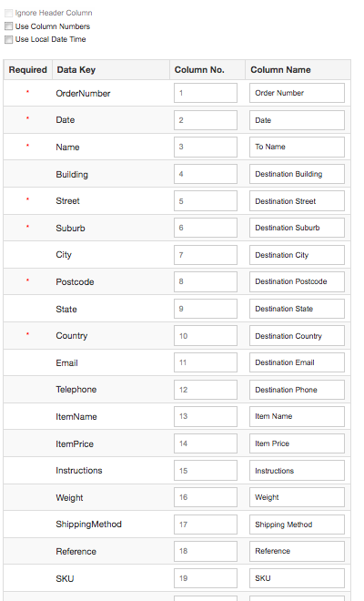Click the Column Name field containing Order Number
364x601 pixels.
pos(297,93)
